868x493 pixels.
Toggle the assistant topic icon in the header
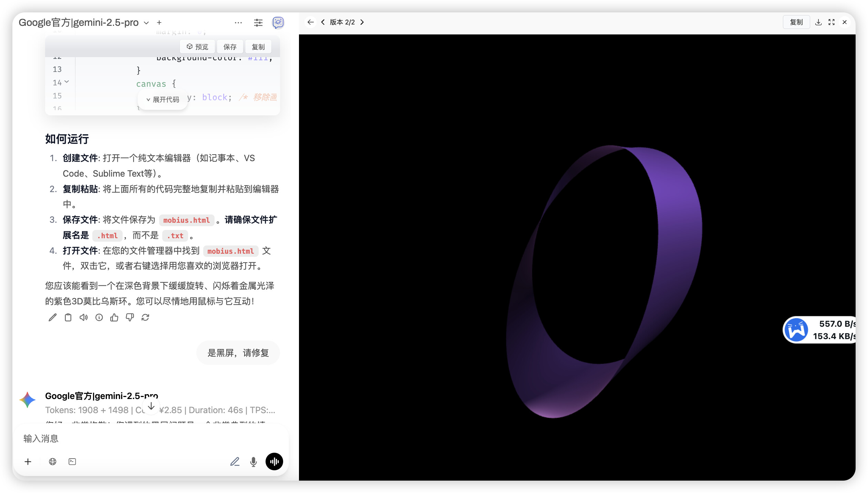tap(278, 23)
